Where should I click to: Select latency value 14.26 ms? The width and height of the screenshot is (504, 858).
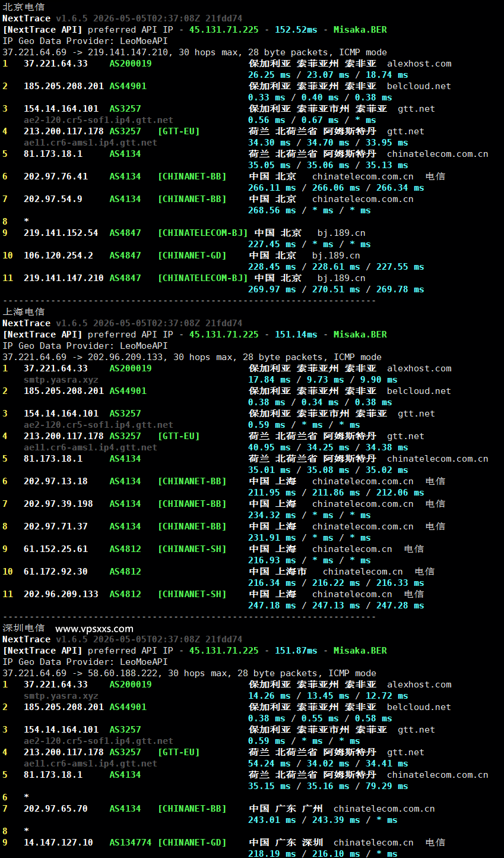tap(270, 696)
